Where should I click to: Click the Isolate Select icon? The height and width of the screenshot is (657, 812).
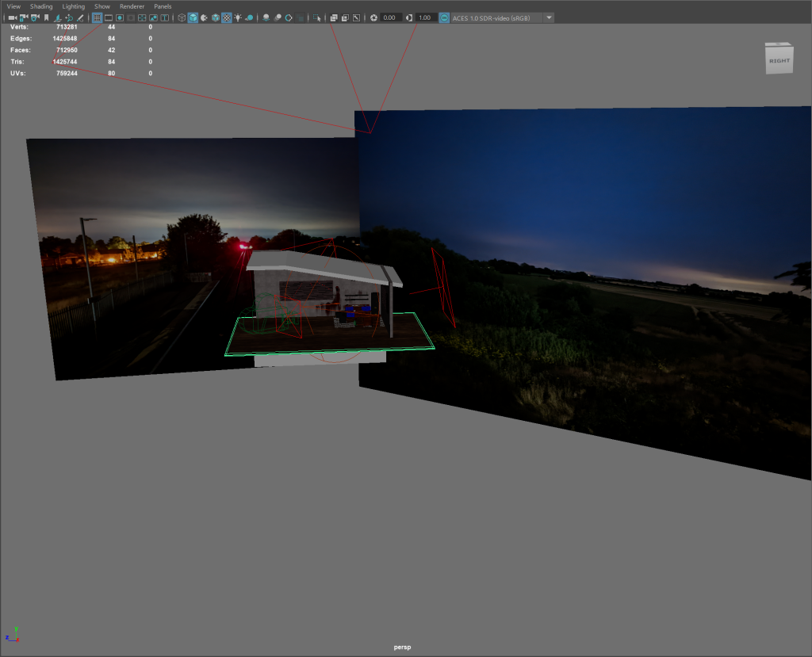point(317,17)
